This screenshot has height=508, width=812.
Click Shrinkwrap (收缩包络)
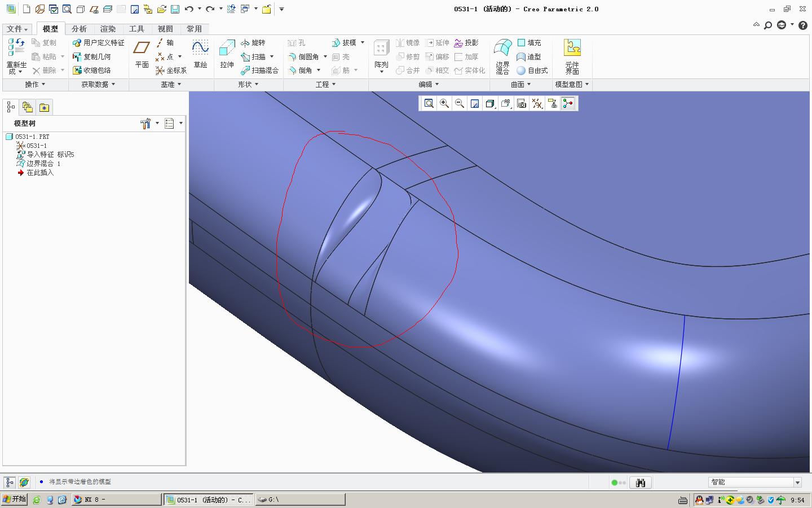click(92, 71)
